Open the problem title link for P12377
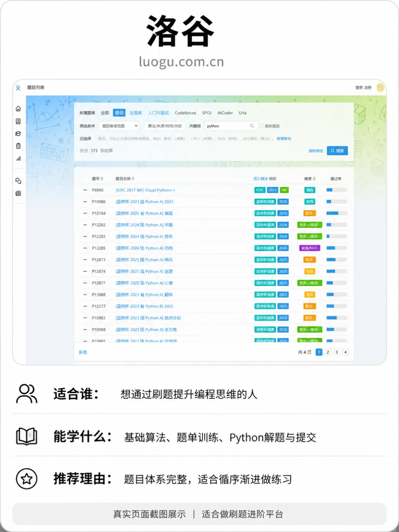Viewport: 399px width, 532px height. click(x=144, y=306)
